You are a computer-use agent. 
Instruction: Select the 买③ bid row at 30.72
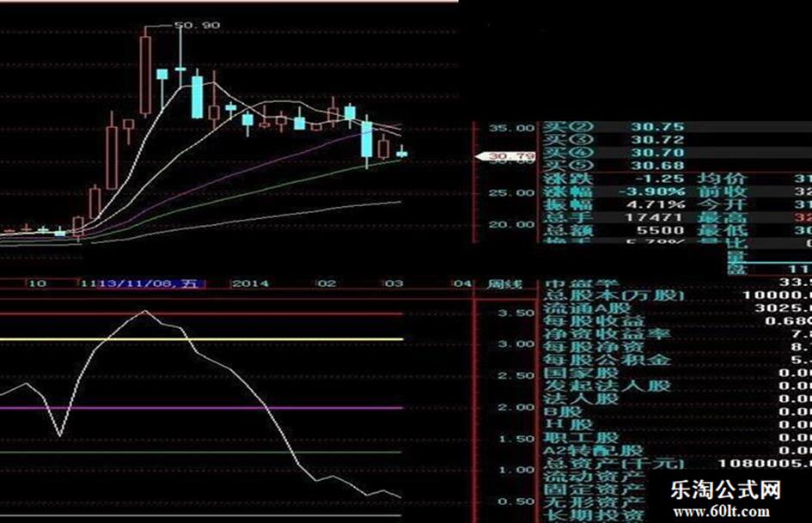pos(677,140)
